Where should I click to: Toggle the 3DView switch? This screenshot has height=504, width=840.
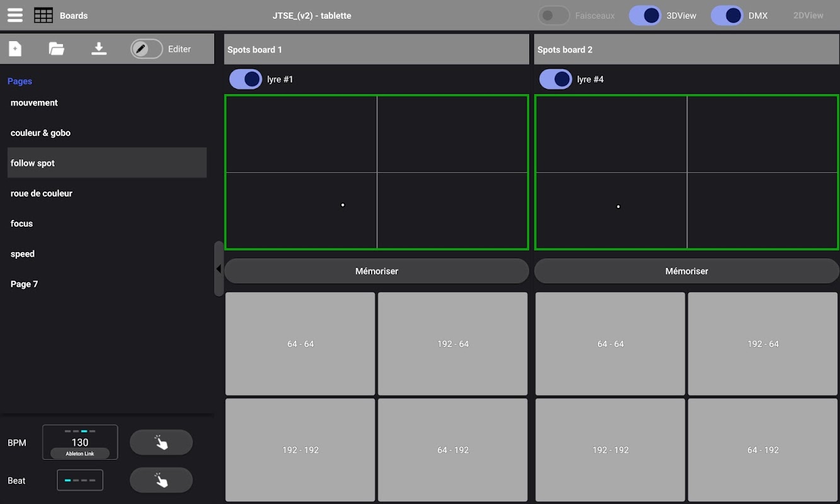(x=645, y=16)
